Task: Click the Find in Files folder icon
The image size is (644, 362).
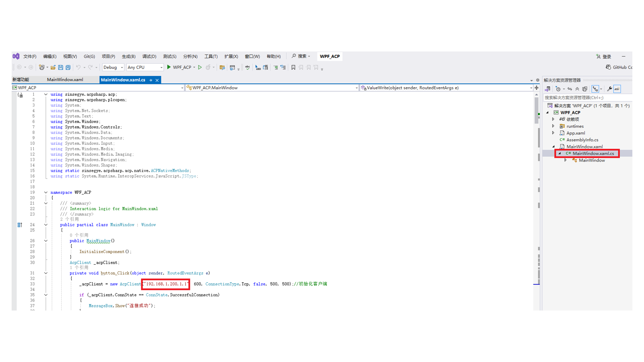Action: click(222, 67)
